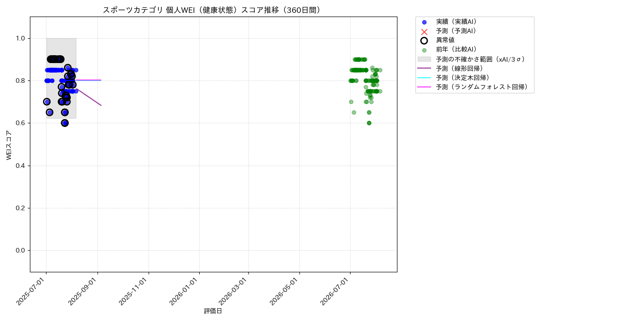Click the end of the magenta forecast line

point(101,80)
